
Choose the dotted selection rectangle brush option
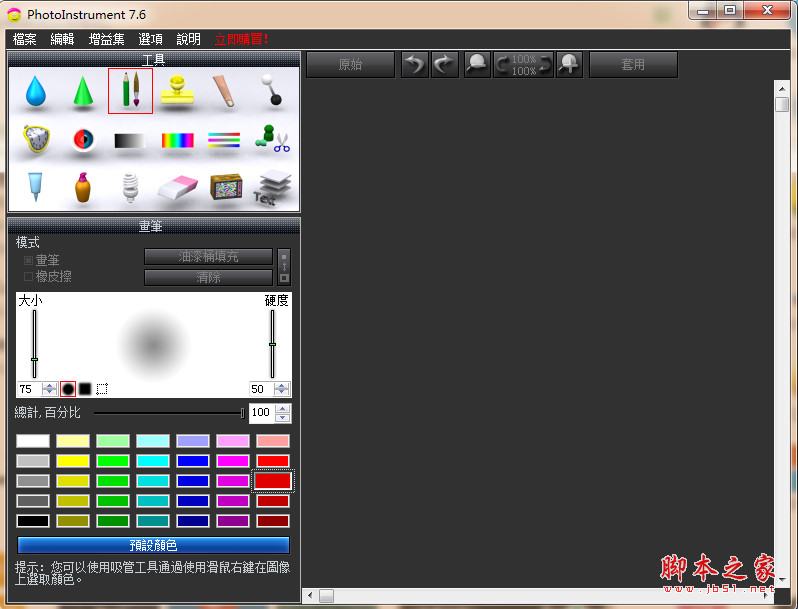pyautogui.click(x=102, y=389)
